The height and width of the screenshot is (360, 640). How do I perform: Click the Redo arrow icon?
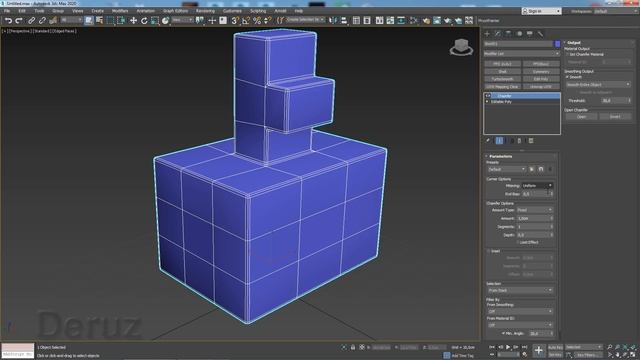[x=19, y=20]
